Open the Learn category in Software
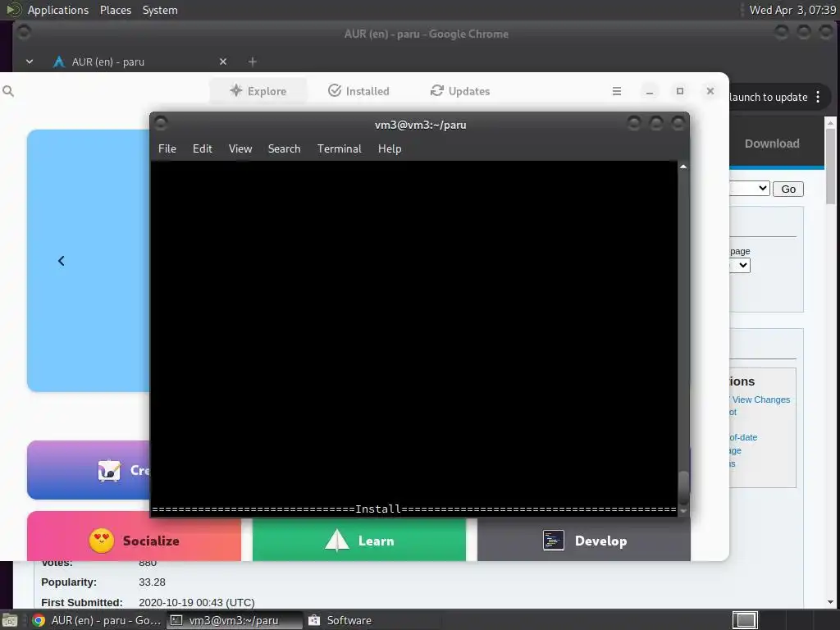 [359, 540]
